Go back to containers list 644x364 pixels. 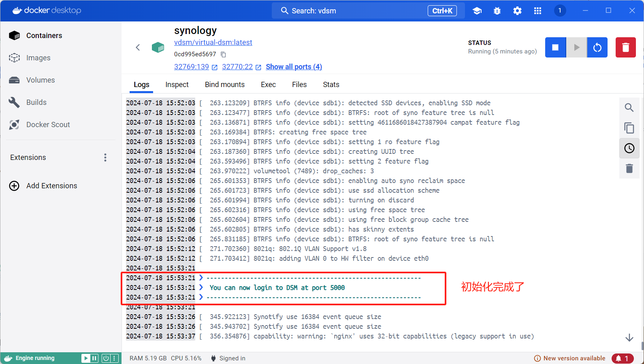[138, 47]
